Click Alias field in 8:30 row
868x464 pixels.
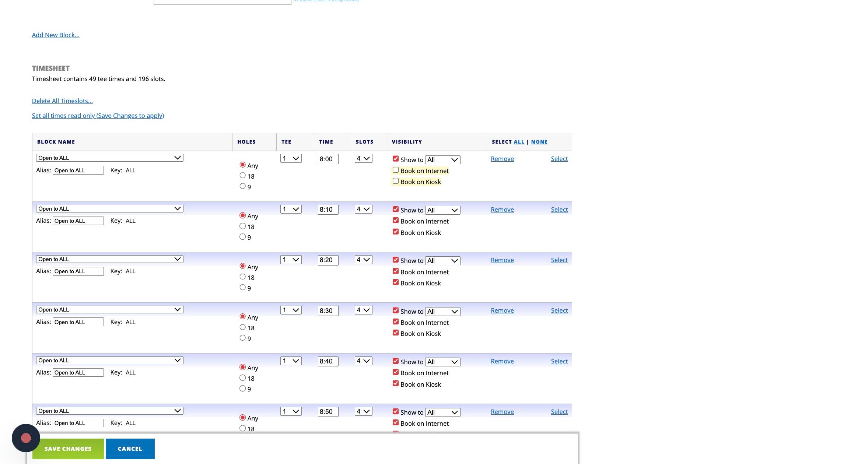78,322
